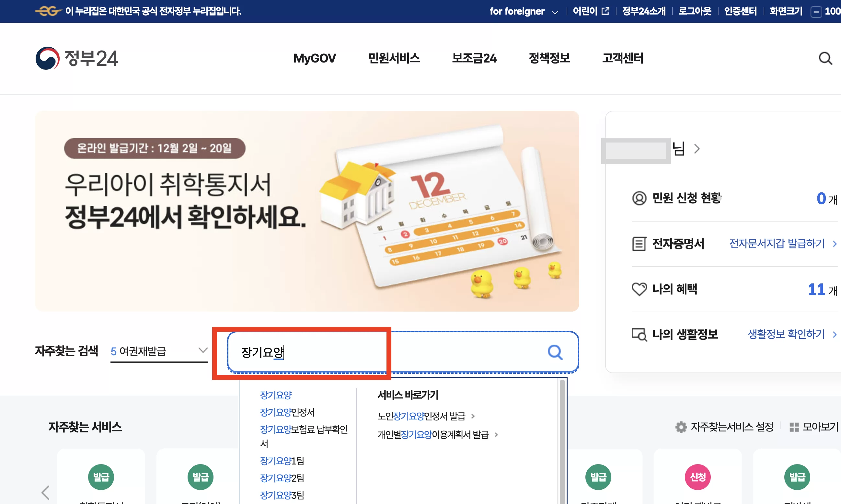This screenshot has height=504, width=841.
Task: Open the 보조금24 menu
Action: click(474, 58)
